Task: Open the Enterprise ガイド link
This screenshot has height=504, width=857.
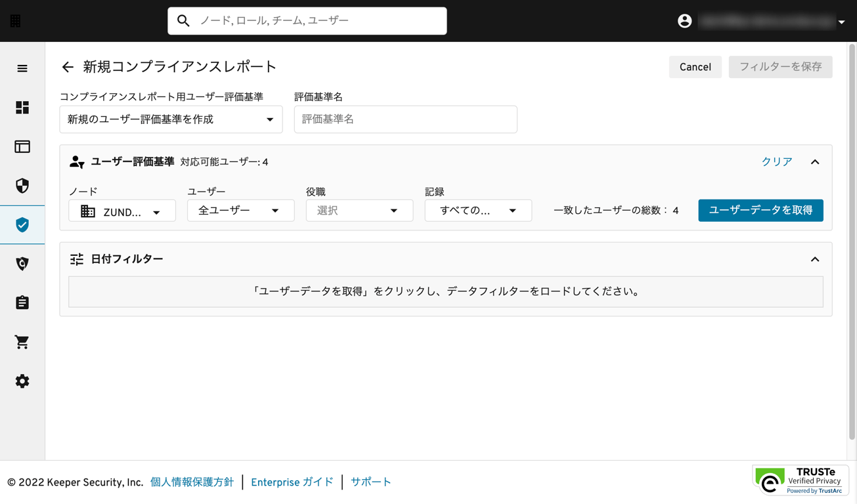Action: [x=292, y=482]
